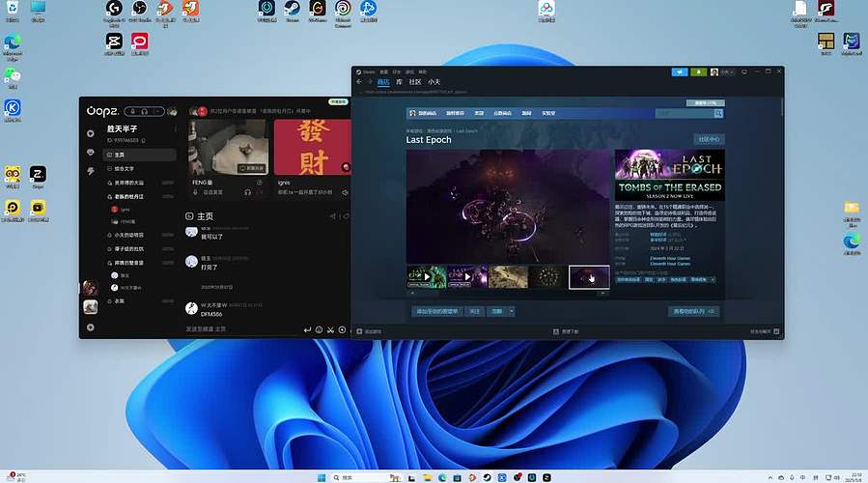Open downloads manager in Steam bottom bar

click(566, 331)
